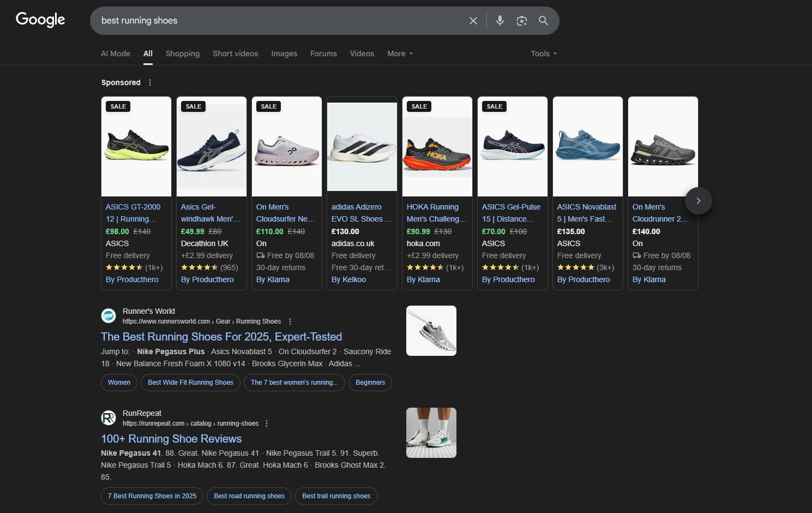Click HOKA Running Men's Challenger title
The width and height of the screenshot is (812, 513).
pos(436,213)
